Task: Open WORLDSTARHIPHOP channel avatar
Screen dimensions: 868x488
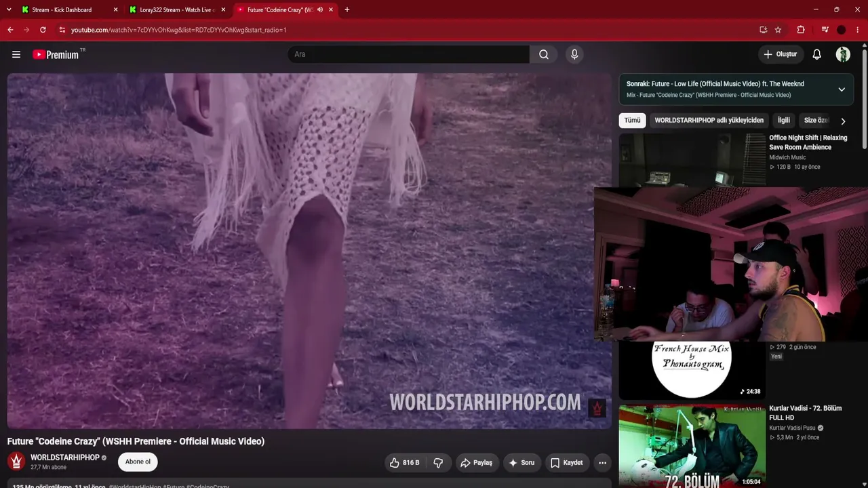Action: 17,462
